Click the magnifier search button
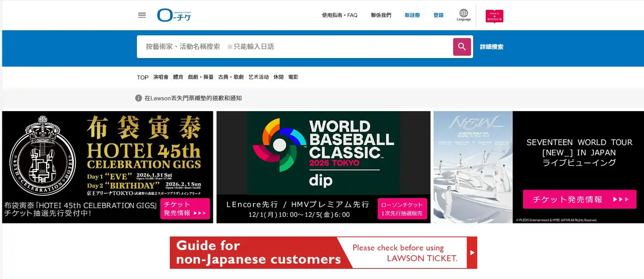This screenshot has height=279, width=644. [x=462, y=47]
